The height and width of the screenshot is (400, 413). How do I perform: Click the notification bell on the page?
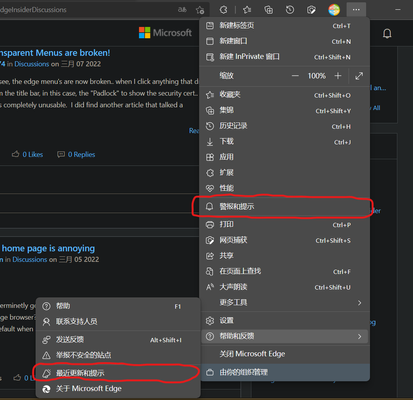[x=387, y=33]
